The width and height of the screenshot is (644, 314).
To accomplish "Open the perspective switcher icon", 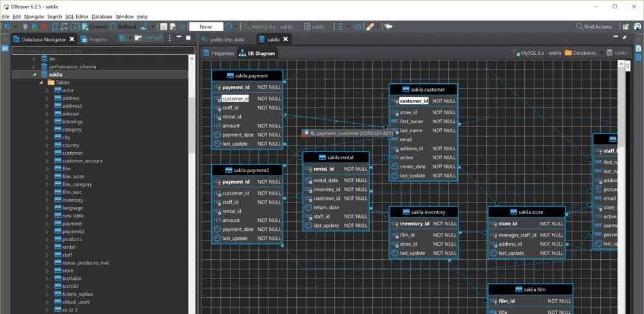I will (625, 26).
